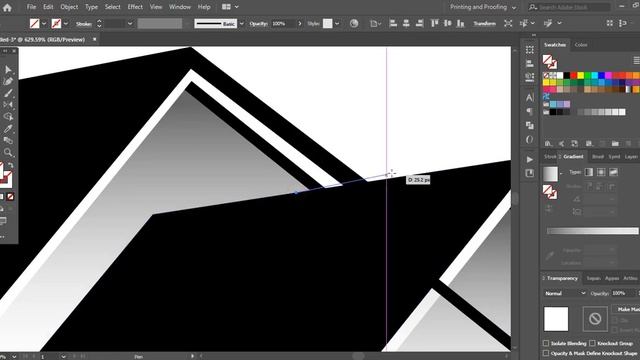Select the Eyedropper tool

[8, 129]
